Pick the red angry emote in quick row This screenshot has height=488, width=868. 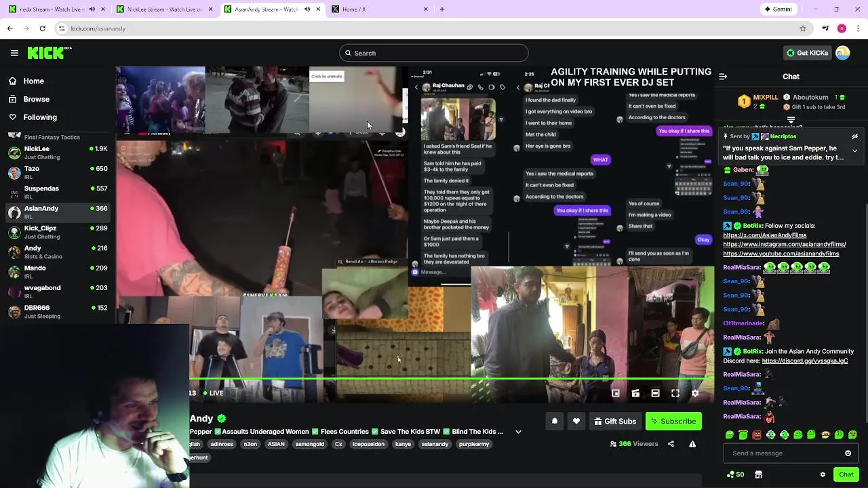(x=757, y=435)
